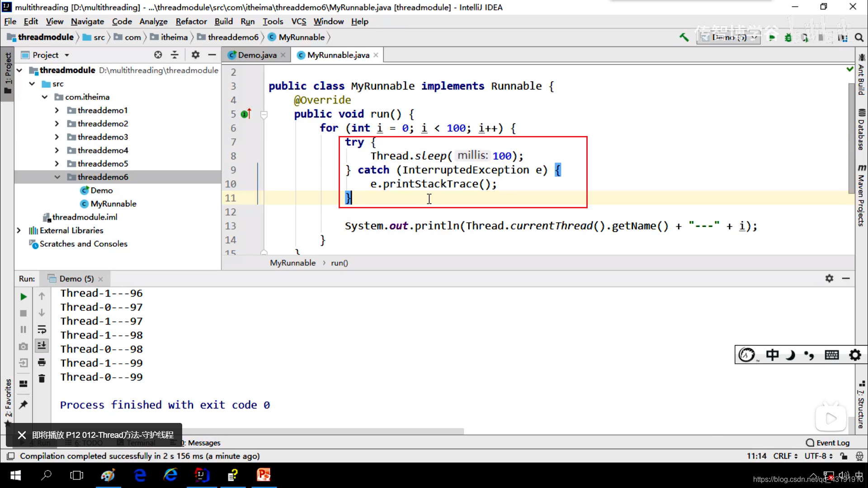
Task: Open the Project panel settings gear
Action: tap(195, 55)
